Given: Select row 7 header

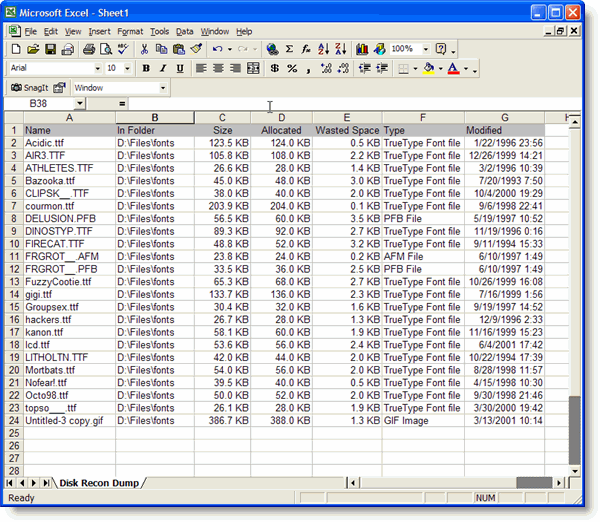Looking at the screenshot, I should (x=14, y=206).
